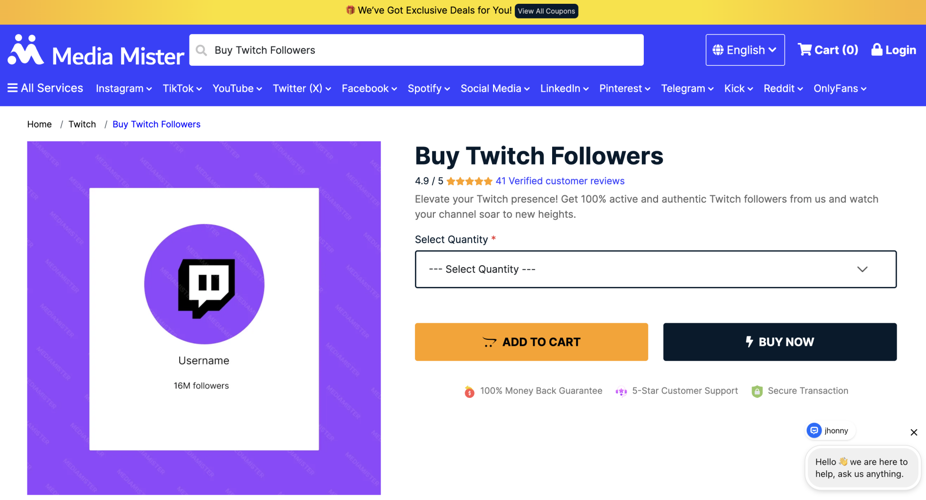Viewport: 926px width, 500px height.
Task: Expand the Social Media menu
Action: click(x=495, y=89)
